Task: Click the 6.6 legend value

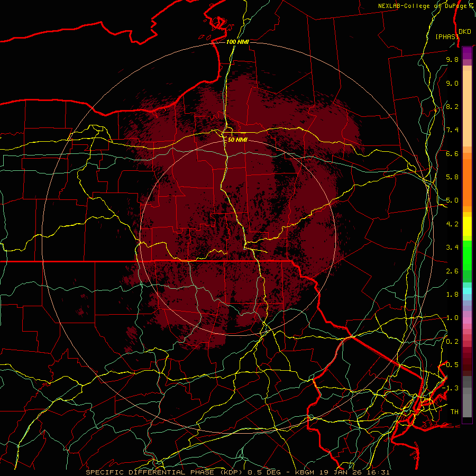Action: click(x=452, y=153)
